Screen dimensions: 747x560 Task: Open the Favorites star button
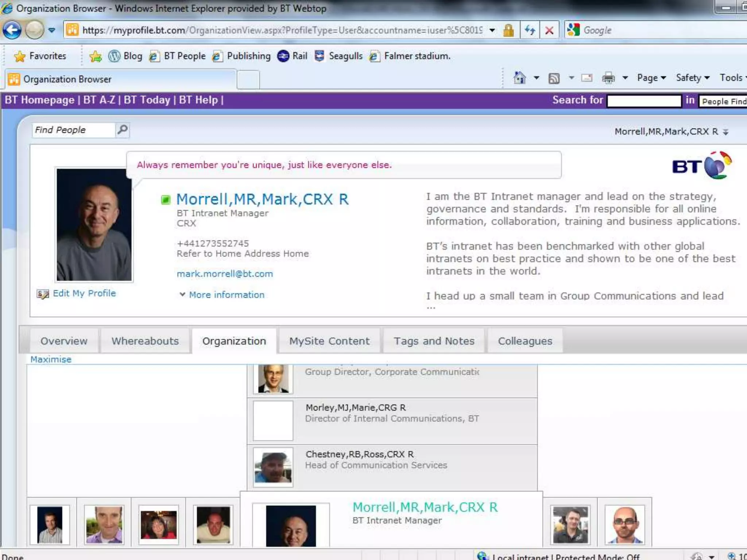40,56
